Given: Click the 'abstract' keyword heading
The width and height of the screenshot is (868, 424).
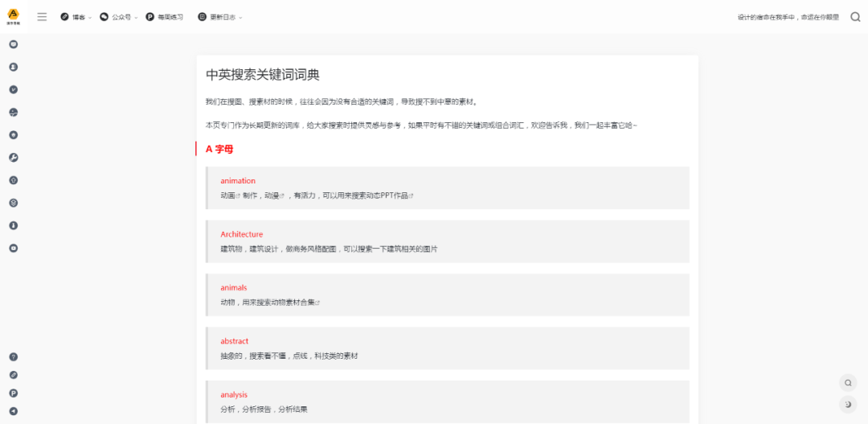Looking at the screenshot, I should point(234,341).
